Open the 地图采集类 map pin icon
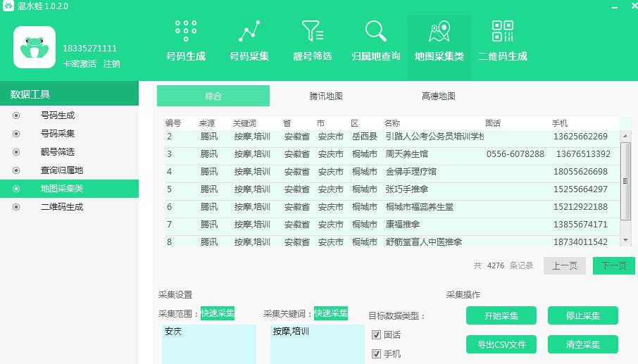638x364 pixels. click(x=439, y=31)
